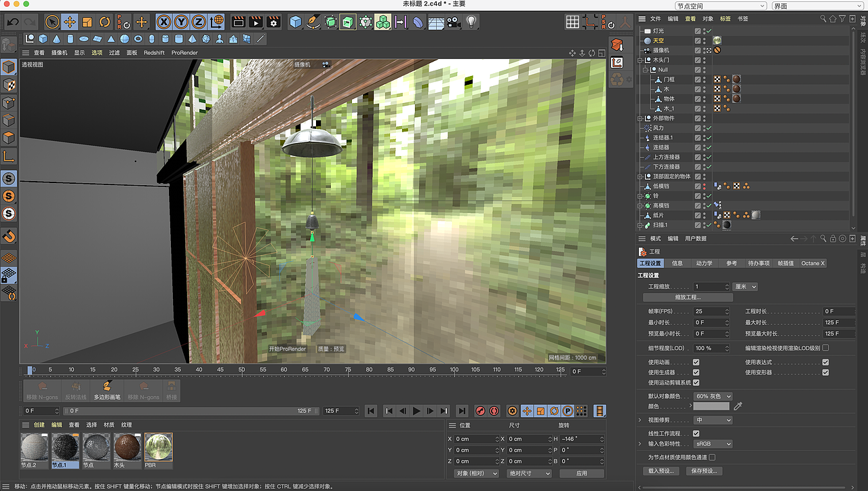Open the spline Pen tool
868x491 pixels.
coord(313,22)
